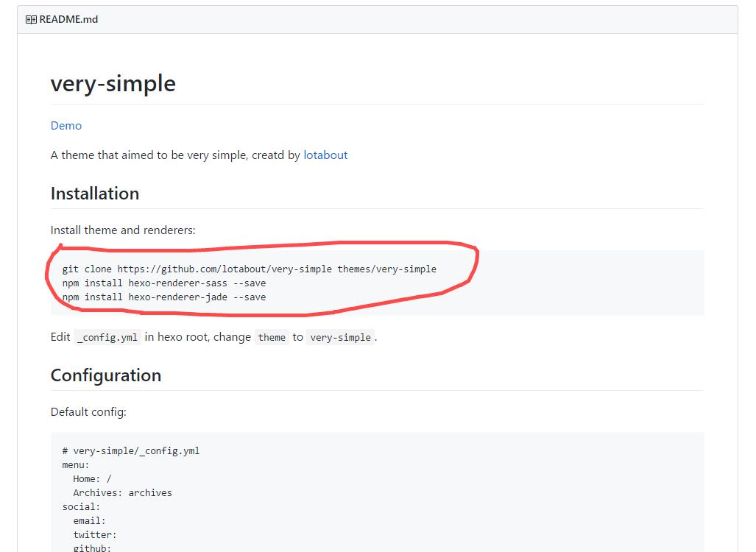Click the 'Archives: archives' config line
This screenshot has height=552, width=756.
tap(122, 493)
